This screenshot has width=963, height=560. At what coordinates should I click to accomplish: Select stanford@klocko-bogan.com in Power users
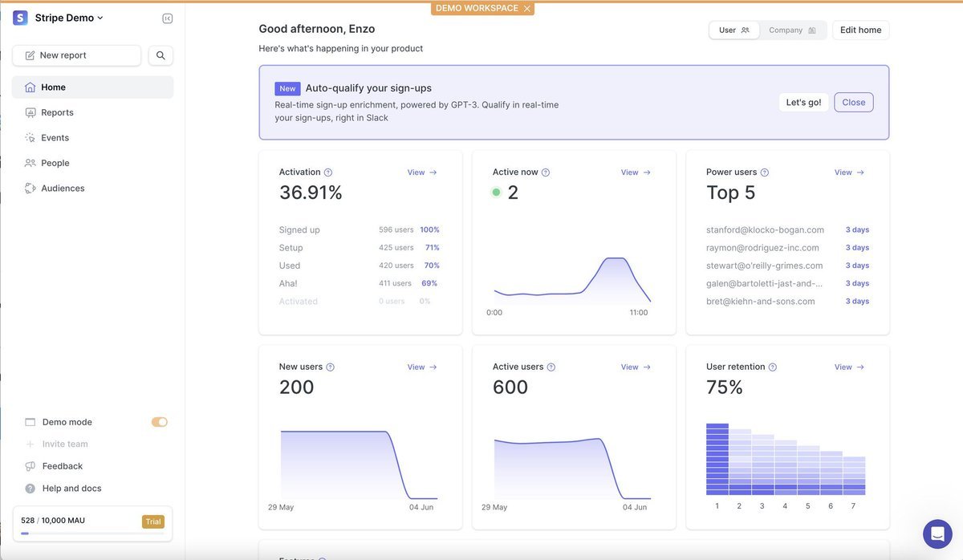click(x=765, y=230)
